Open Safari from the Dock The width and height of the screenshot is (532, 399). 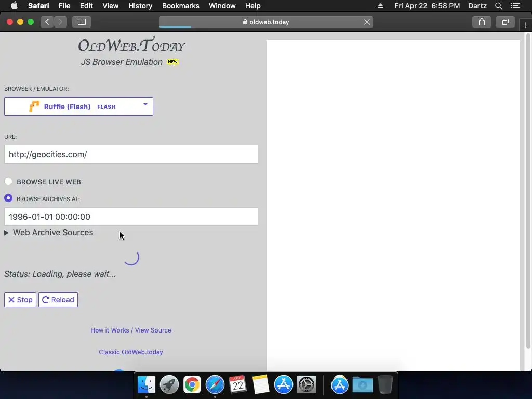[215, 385]
